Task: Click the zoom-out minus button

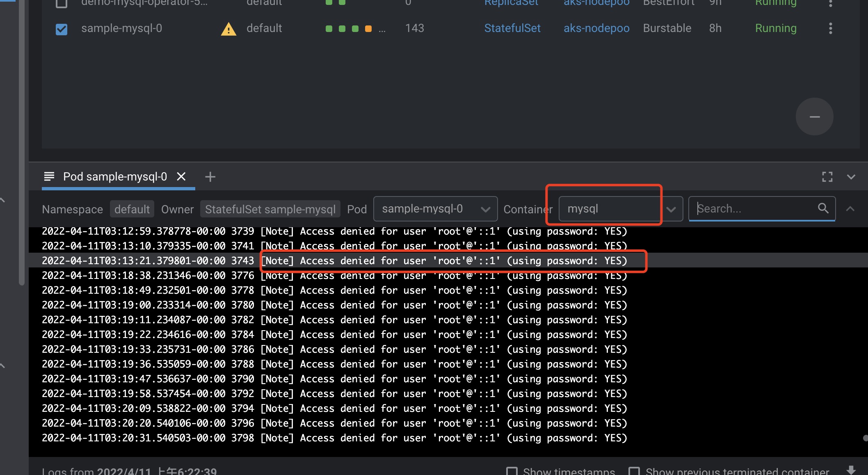Action: click(x=814, y=116)
